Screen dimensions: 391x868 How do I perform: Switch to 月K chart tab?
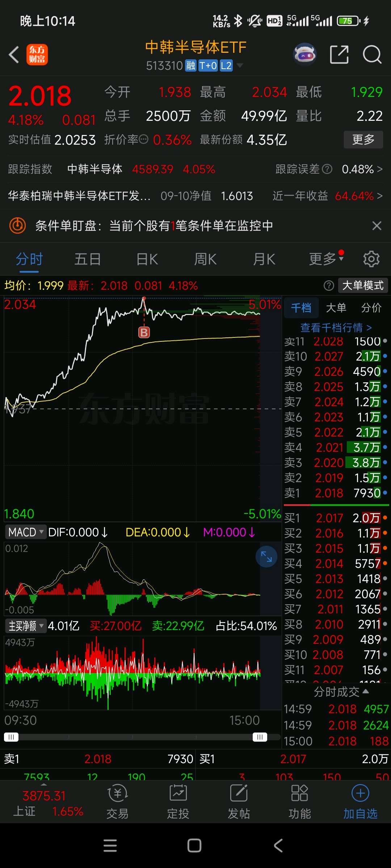tap(264, 259)
